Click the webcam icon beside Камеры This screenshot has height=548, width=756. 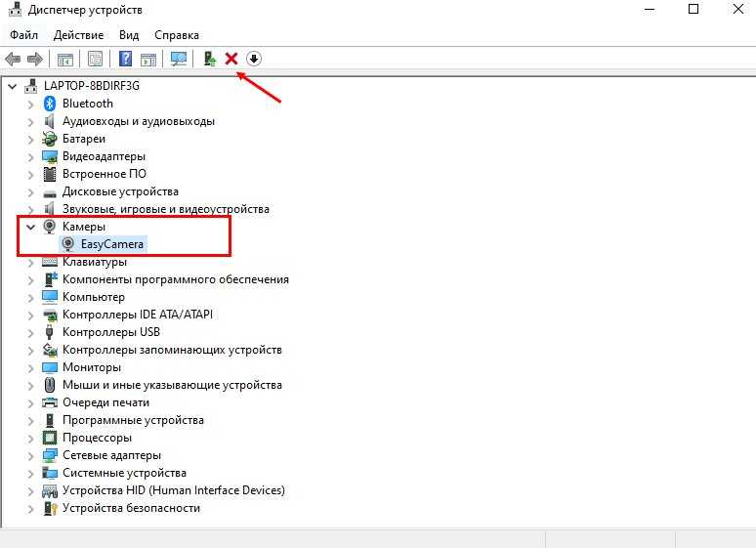[x=50, y=227]
